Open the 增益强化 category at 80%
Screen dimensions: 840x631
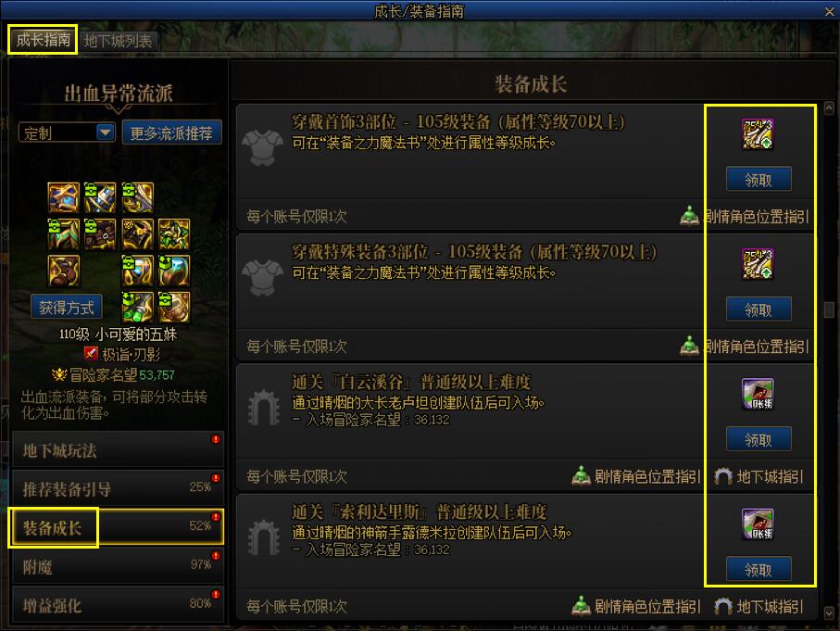tap(118, 605)
